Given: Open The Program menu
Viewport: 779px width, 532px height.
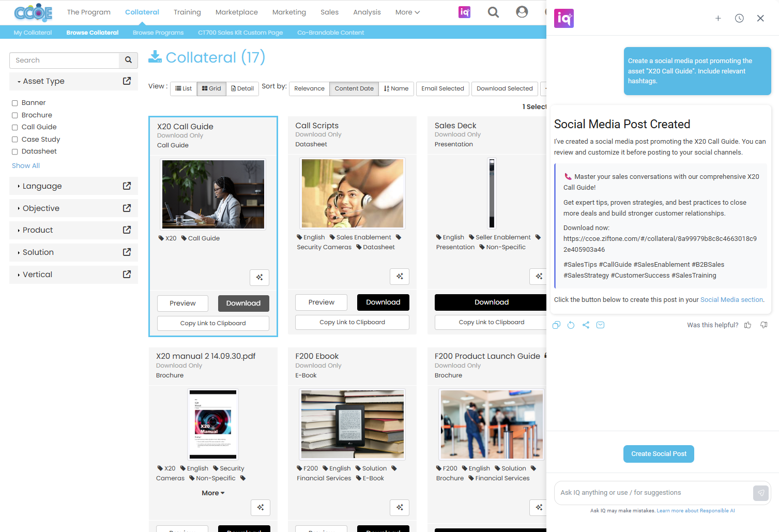Looking at the screenshot, I should coord(89,12).
